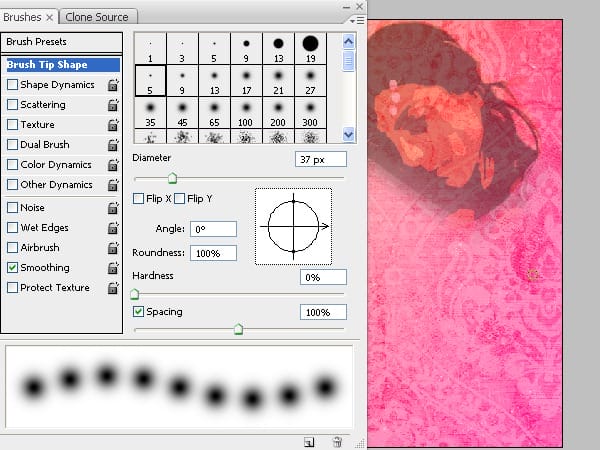Enable the Dual Brush checkbox
This screenshot has width=600, height=450.
tap(12, 144)
